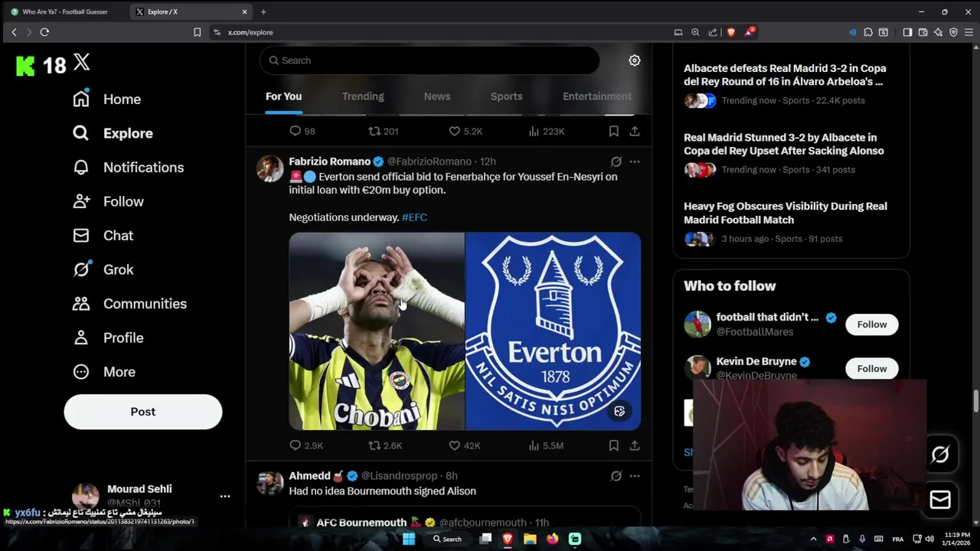Reload the page in browser

coord(44,32)
